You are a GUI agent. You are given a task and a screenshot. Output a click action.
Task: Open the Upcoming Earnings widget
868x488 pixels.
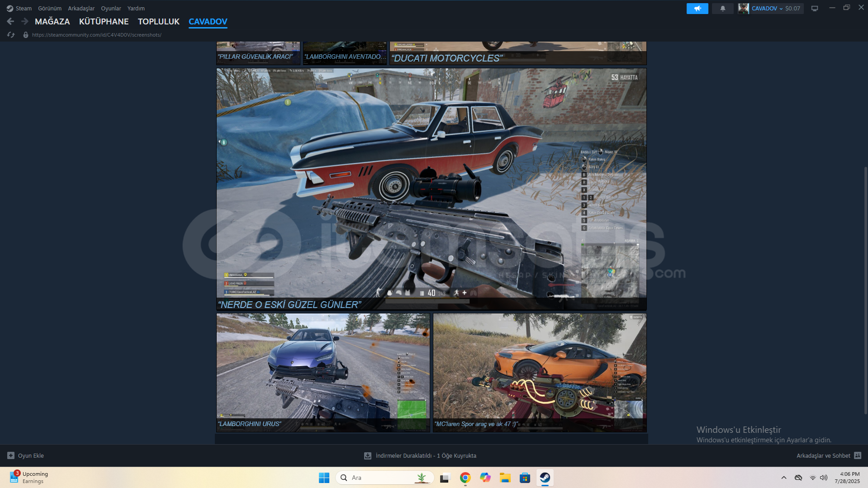(29, 478)
